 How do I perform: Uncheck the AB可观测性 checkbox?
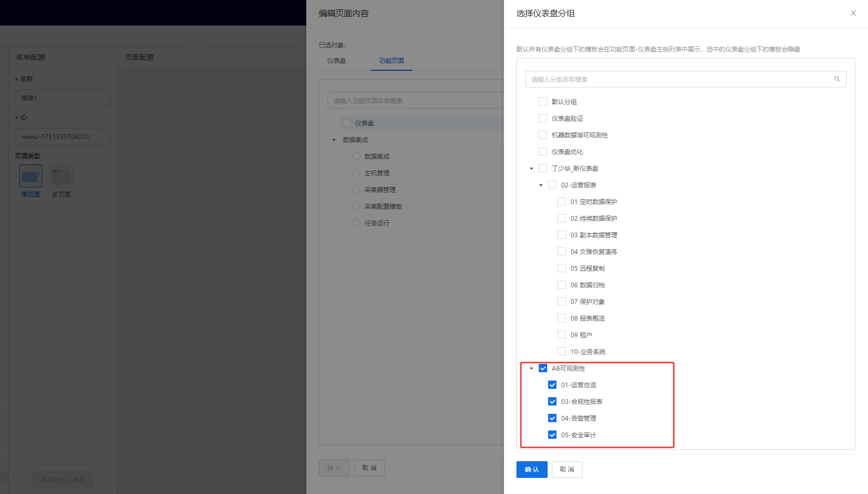click(543, 368)
